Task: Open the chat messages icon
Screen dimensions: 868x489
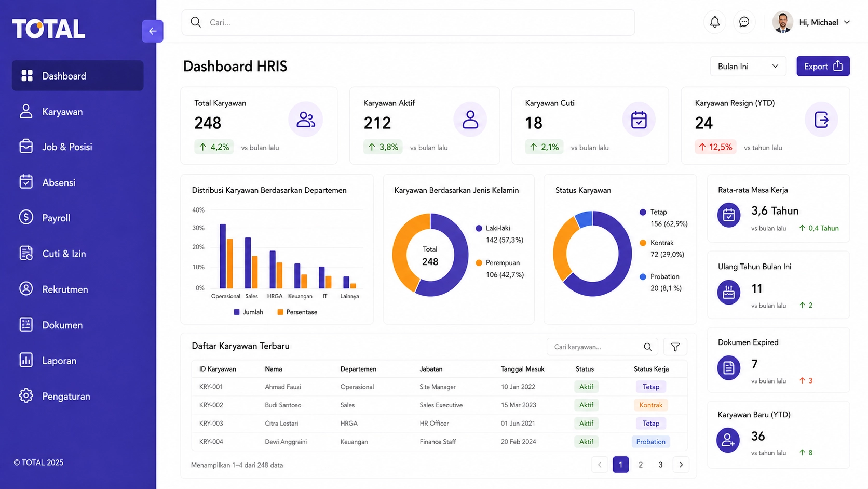Action: pyautogui.click(x=744, y=22)
